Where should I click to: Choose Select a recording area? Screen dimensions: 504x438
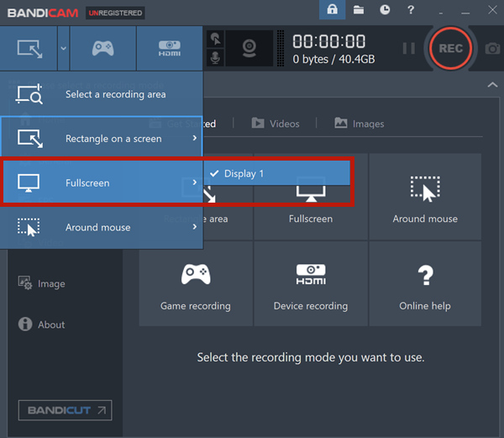click(x=102, y=94)
